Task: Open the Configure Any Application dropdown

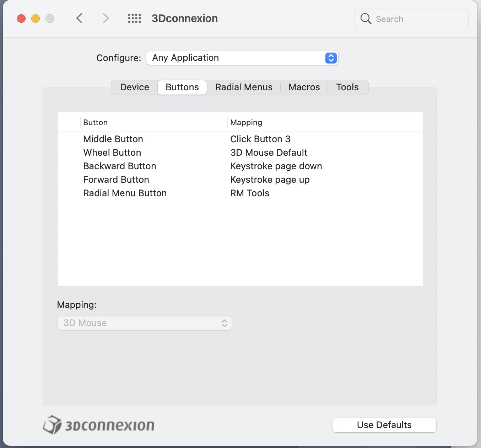Action: 242,58
